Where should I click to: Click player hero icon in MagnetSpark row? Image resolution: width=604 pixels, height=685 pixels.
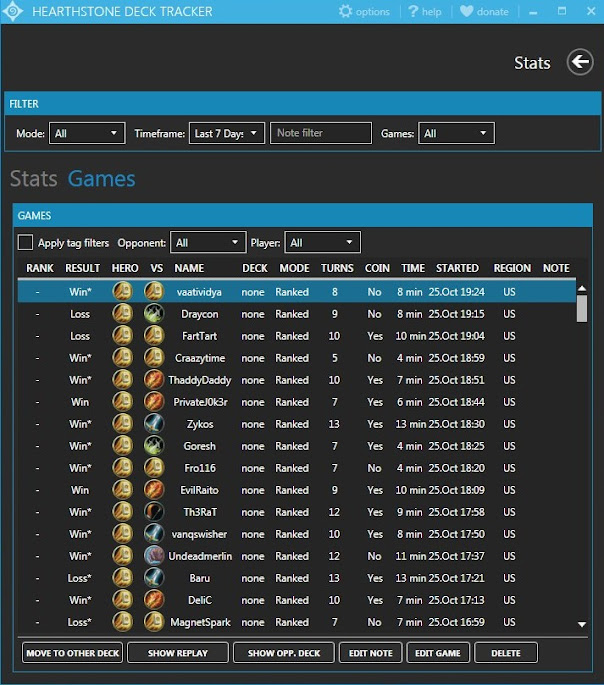[x=122, y=622]
